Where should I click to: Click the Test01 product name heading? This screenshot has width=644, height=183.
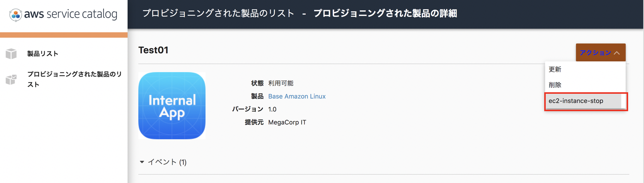[x=153, y=50]
